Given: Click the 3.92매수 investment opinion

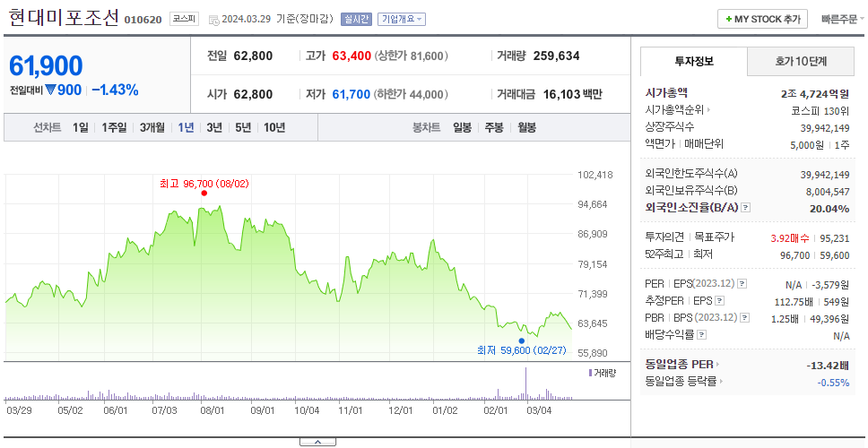Looking at the screenshot, I should 790,238.
